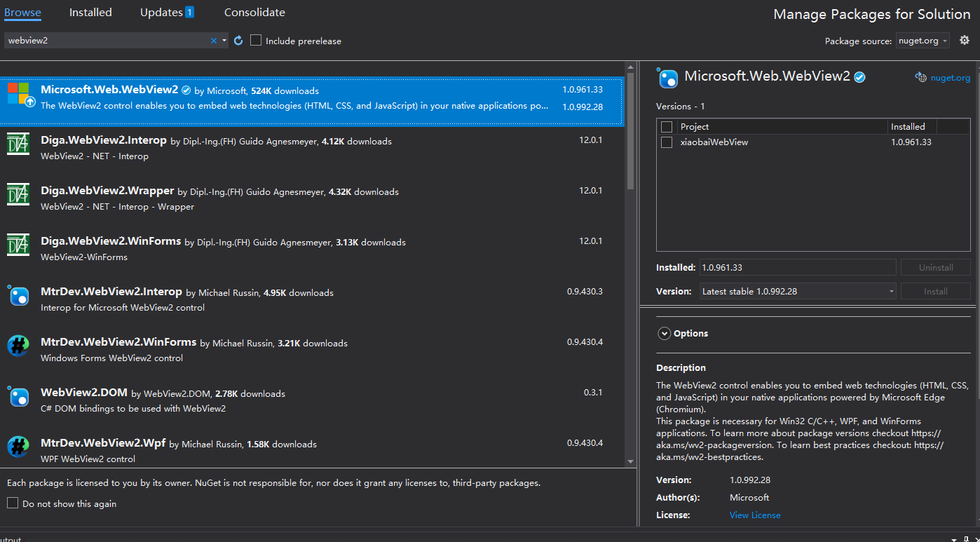
Task: Open the Version Latest stable dropdown
Action: click(798, 291)
